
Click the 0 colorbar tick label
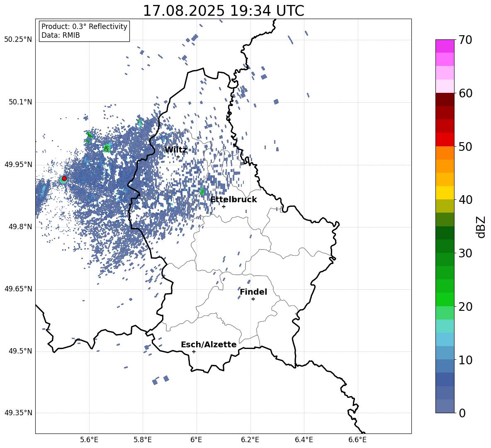(462, 413)
